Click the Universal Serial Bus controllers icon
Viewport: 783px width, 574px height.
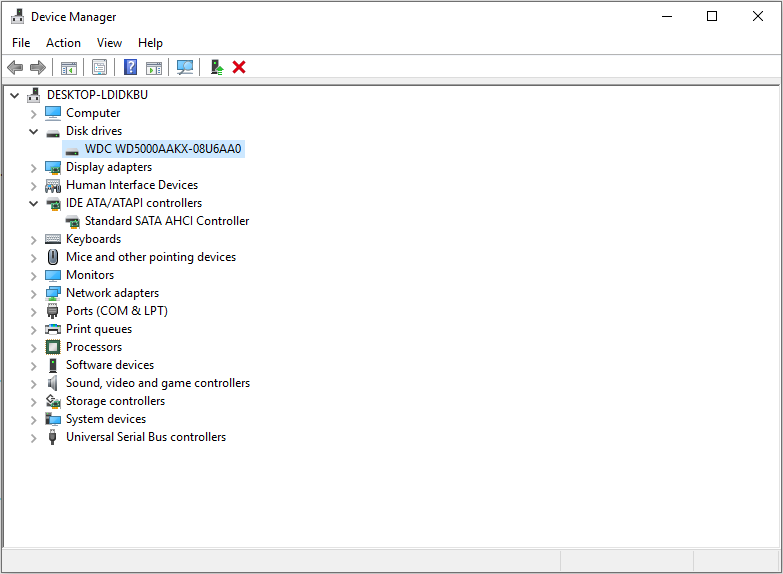(52, 437)
